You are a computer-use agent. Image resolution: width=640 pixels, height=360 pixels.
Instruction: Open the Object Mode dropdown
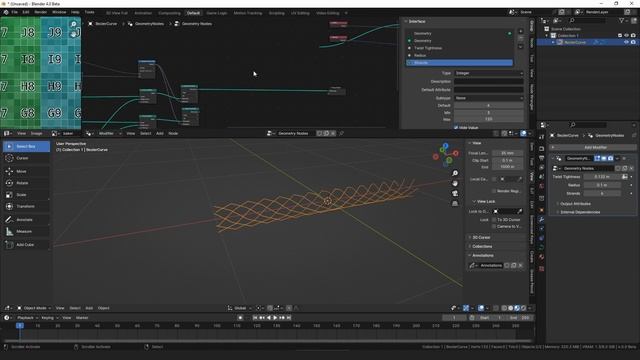[34, 308]
